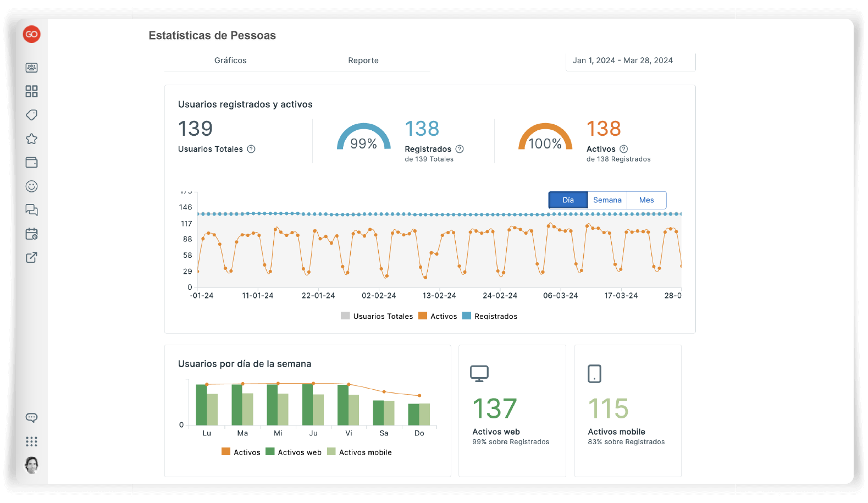This screenshot has height=503, width=868.
Task: Click help icon beside Registrados
Action: (460, 149)
